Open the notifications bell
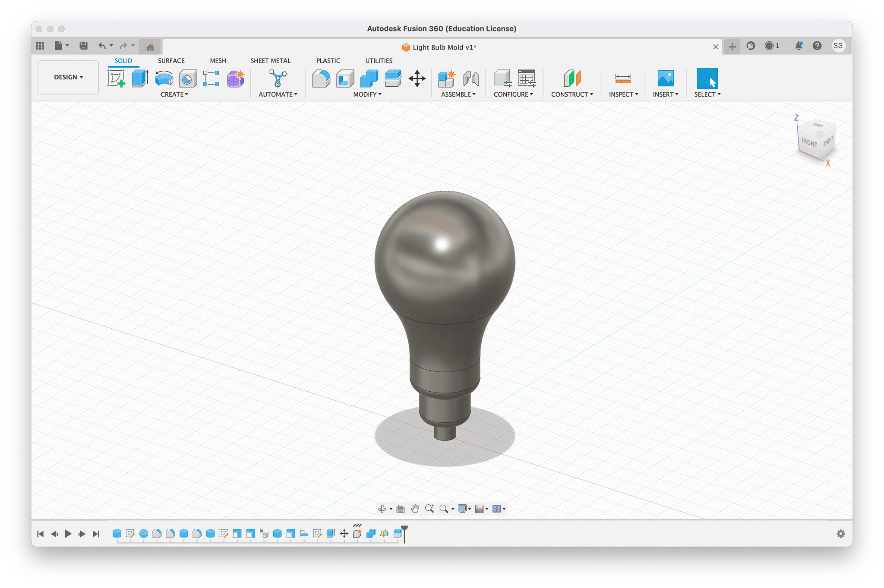Image resolution: width=884 pixels, height=588 pixels. tap(799, 46)
